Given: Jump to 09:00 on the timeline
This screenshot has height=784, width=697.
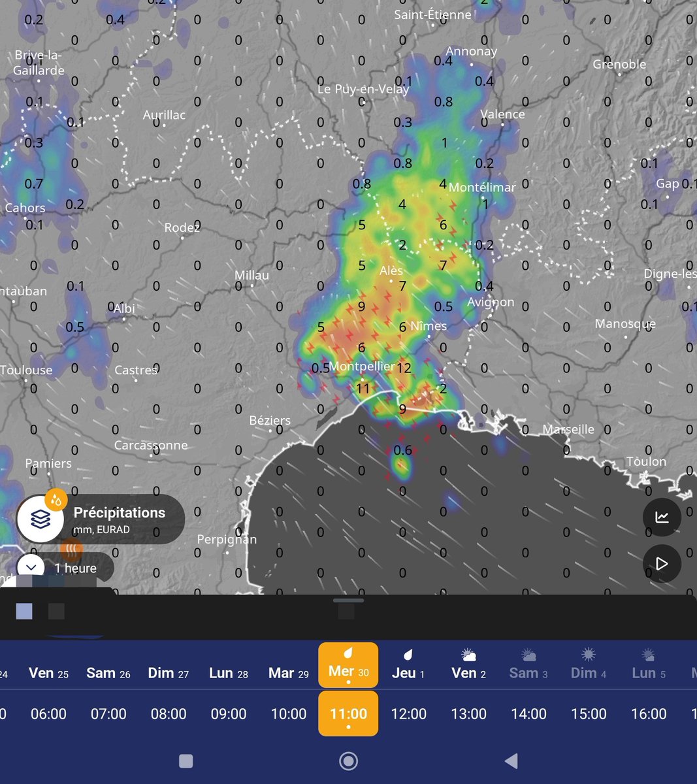Looking at the screenshot, I should coord(229,713).
